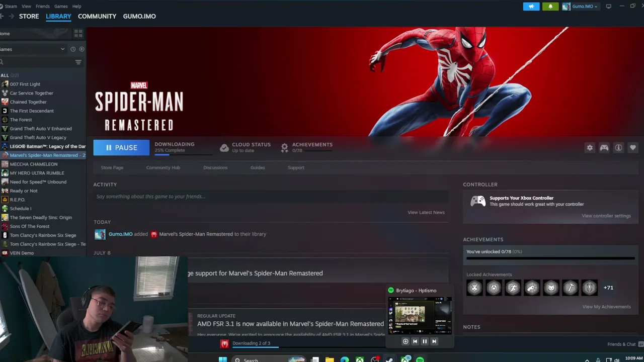
Task: Open the Community Hub link
Action: click(x=163, y=167)
